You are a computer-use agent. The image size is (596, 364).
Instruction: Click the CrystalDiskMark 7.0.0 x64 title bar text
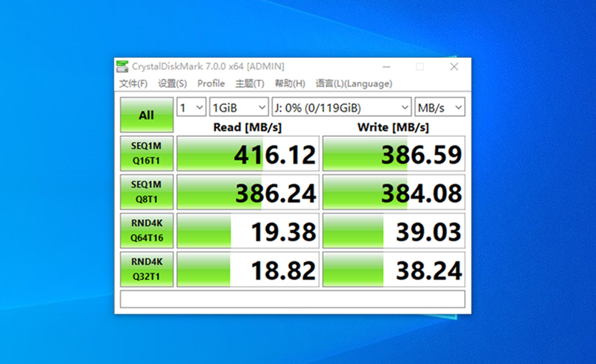coord(208,66)
